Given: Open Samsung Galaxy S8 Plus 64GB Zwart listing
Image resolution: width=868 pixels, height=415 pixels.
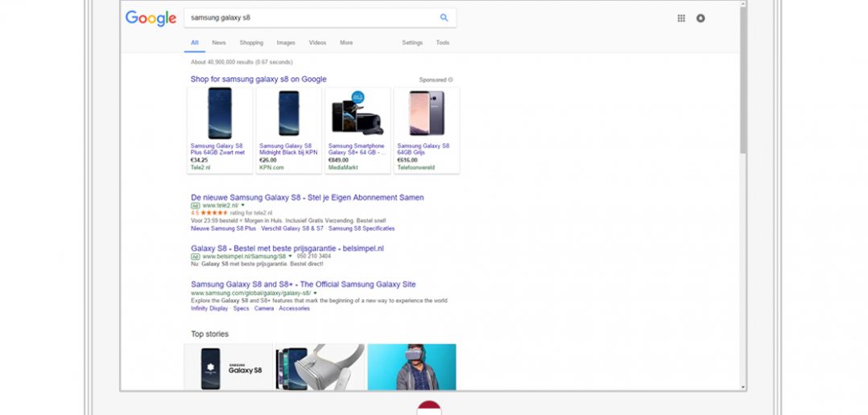Looking at the screenshot, I should click(217, 150).
